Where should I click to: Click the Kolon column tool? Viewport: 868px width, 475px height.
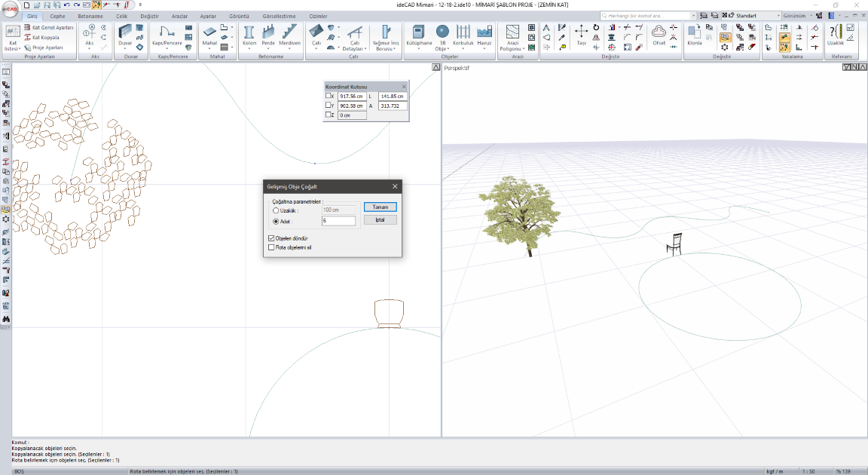(249, 34)
